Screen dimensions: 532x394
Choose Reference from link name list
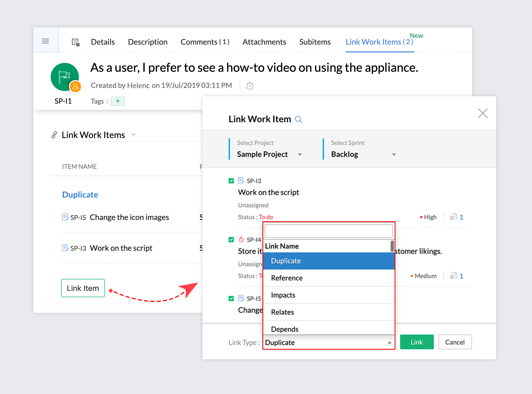tap(287, 278)
